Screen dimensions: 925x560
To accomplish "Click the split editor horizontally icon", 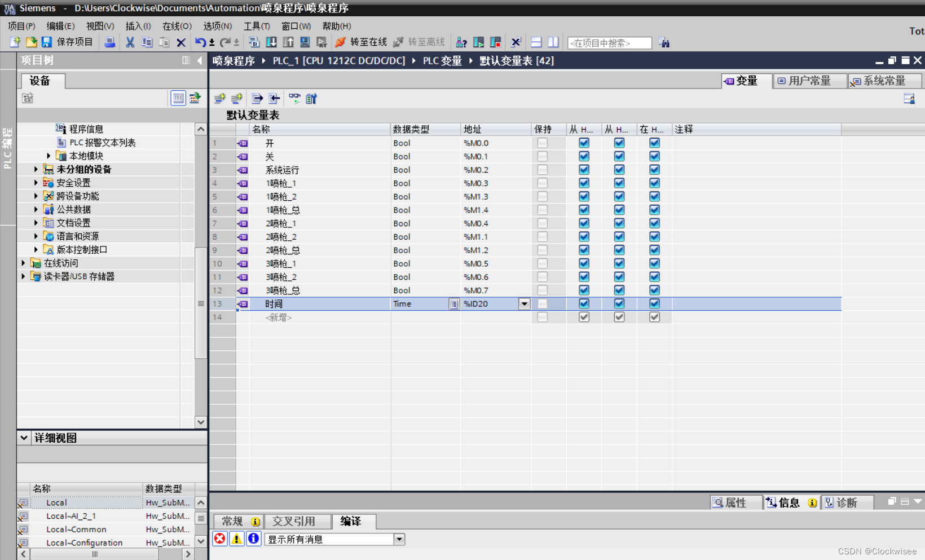I will pos(536,42).
